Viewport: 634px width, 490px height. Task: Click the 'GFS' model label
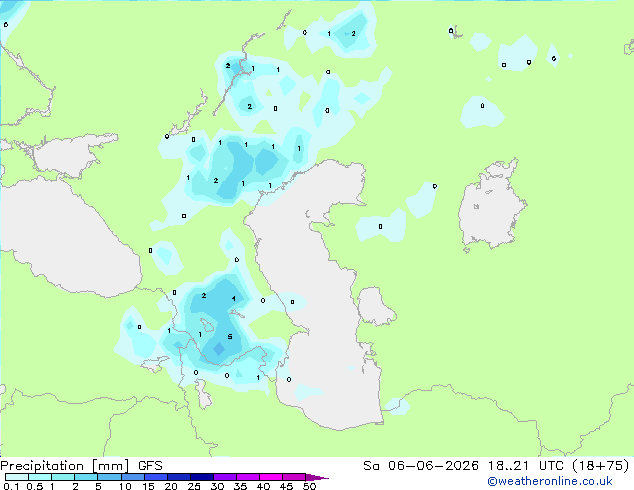pyautogui.click(x=150, y=466)
